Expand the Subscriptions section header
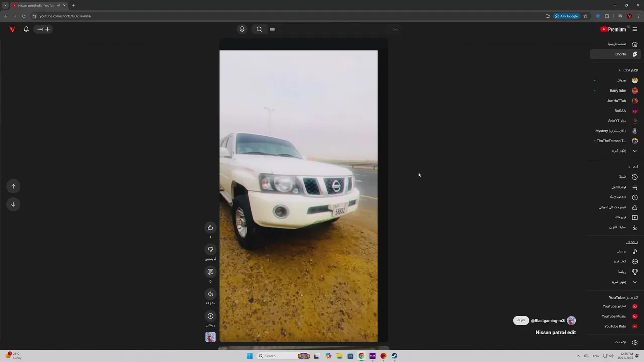The width and height of the screenshot is (644, 362). [x=628, y=70]
